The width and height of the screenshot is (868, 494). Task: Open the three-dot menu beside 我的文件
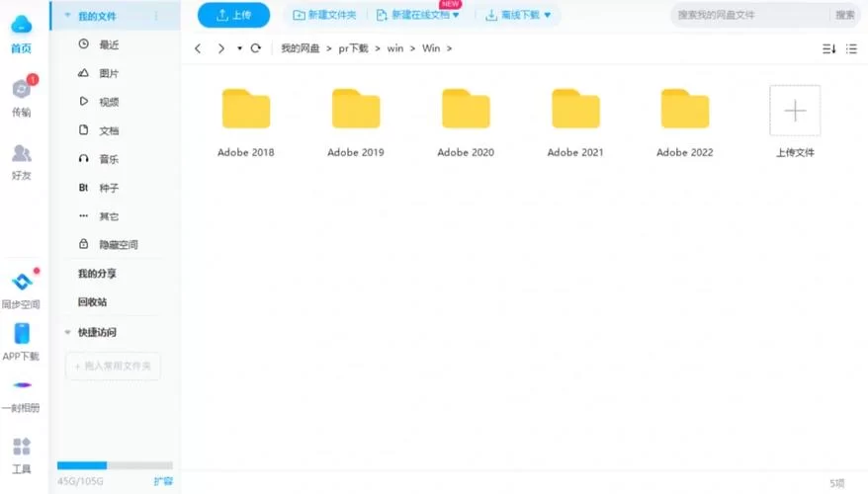(156, 16)
